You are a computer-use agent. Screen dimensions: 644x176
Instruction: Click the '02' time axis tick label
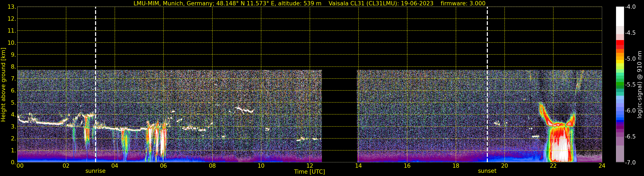(x=66, y=166)
